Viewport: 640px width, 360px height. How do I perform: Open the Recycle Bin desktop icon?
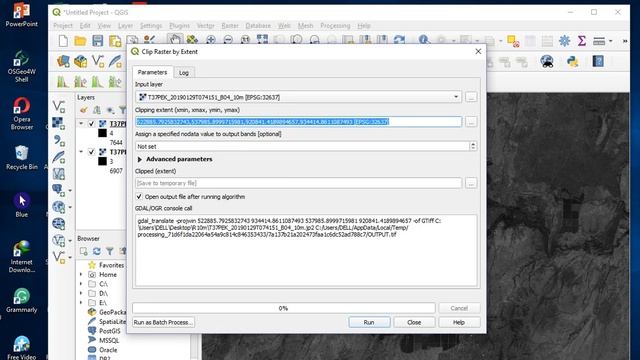pos(22,158)
